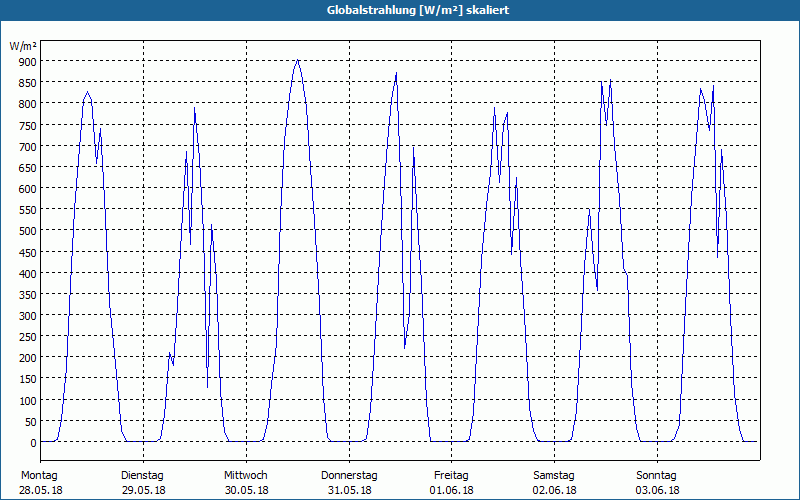Viewport: 800px width, 500px height.
Task: Click the chart title 'Globalstrahlung [W/m²] skaliert'
Action: (x=417, y=10)
